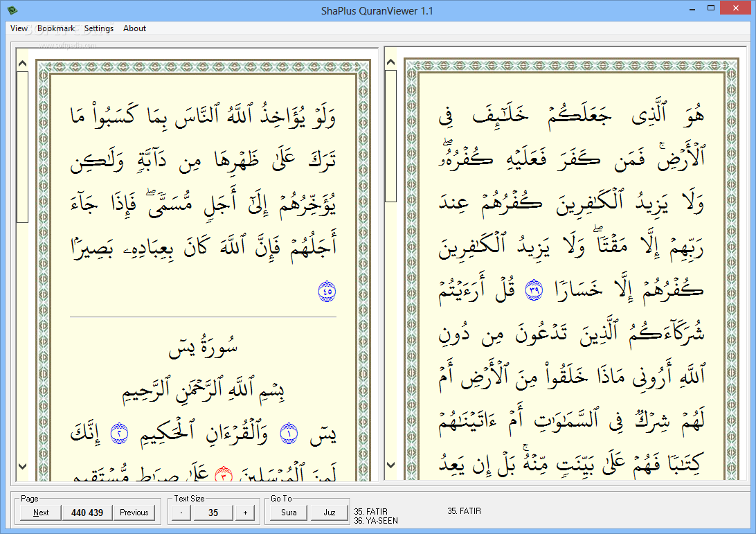Click the red verse 3 marker
756x534 pixels.
click(x=223, y=474)
